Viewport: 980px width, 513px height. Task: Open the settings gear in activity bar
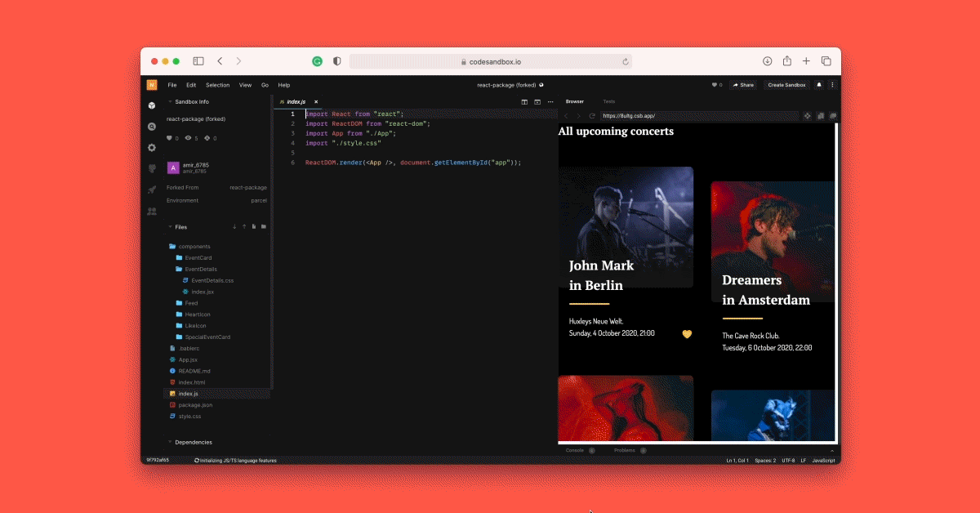click(x=152, y=148)
